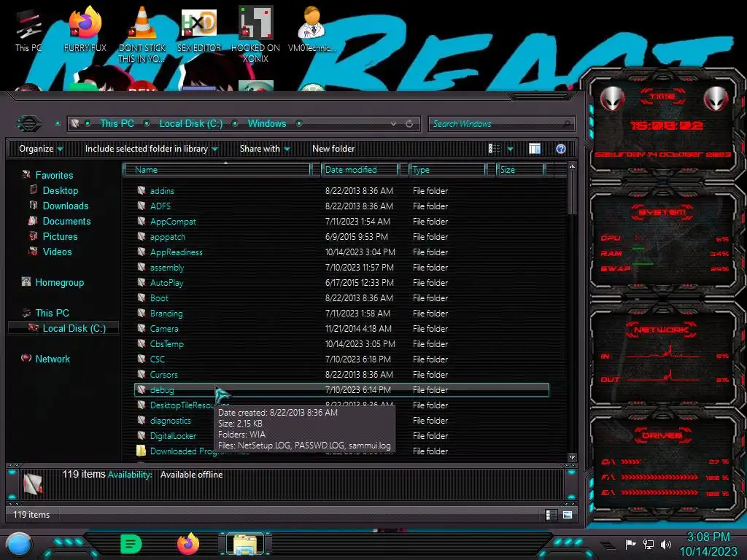Click the Windows breadcrumb segment

pos(267,123)
